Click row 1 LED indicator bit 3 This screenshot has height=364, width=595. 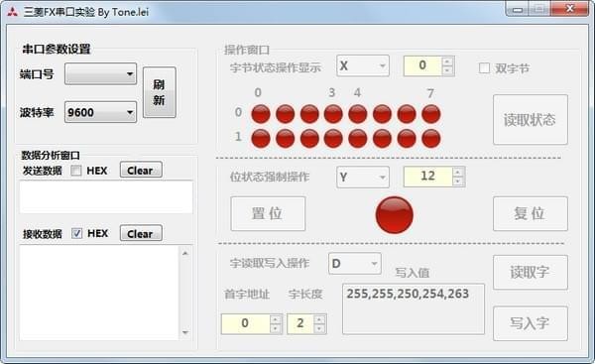click(x=333, y=138)
